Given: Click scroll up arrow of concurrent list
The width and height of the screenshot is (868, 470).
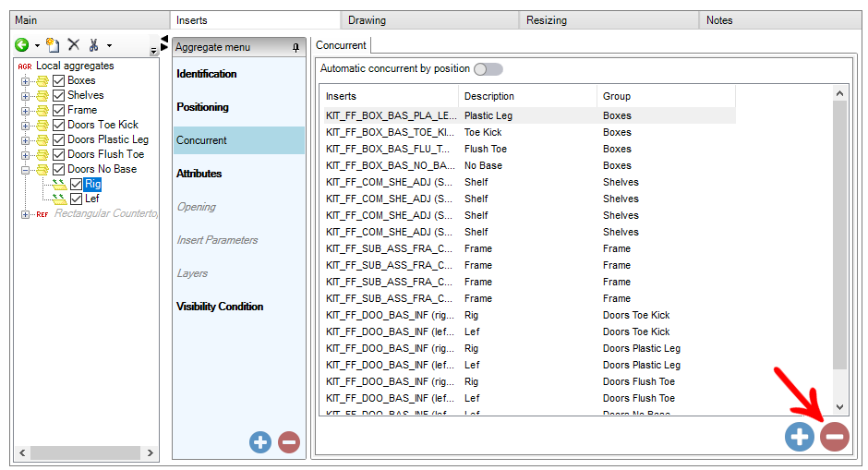Looking at the screenshot, I should (839, 93).
